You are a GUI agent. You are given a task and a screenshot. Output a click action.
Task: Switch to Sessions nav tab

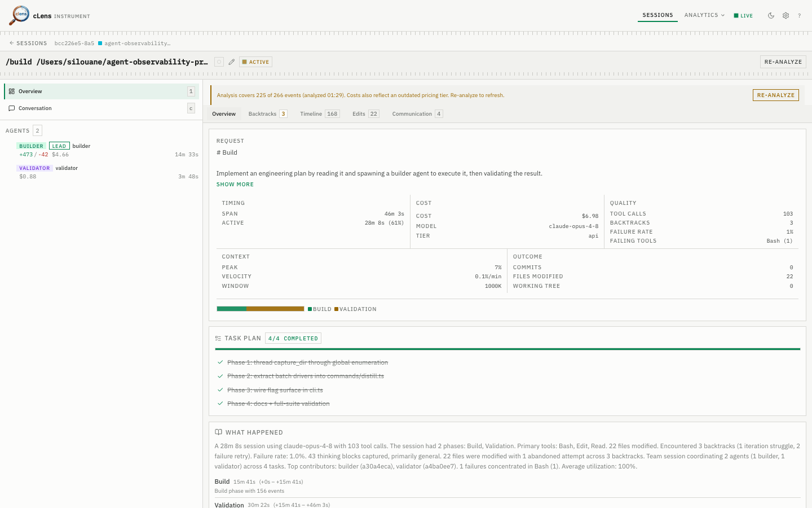tap(657, 15)
